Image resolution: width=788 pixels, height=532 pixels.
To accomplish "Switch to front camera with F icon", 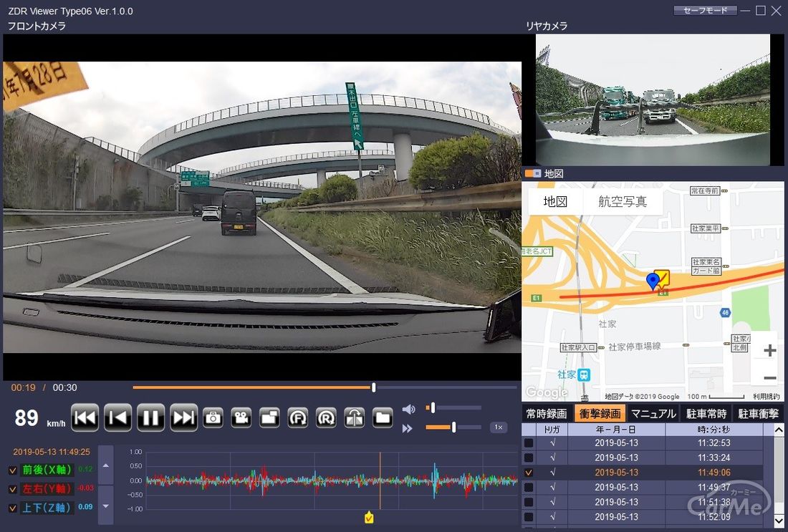I will click(x=297, y=417).
